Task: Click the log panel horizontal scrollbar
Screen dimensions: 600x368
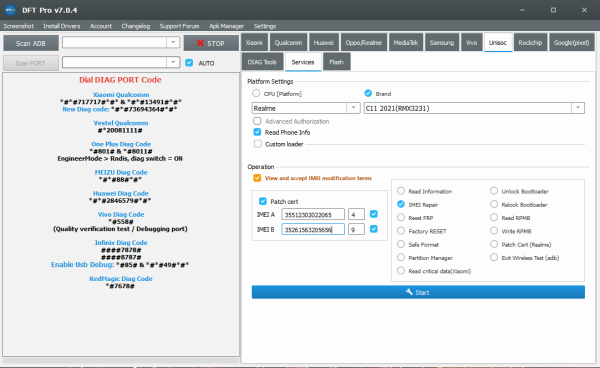Action: coord(121,360)
